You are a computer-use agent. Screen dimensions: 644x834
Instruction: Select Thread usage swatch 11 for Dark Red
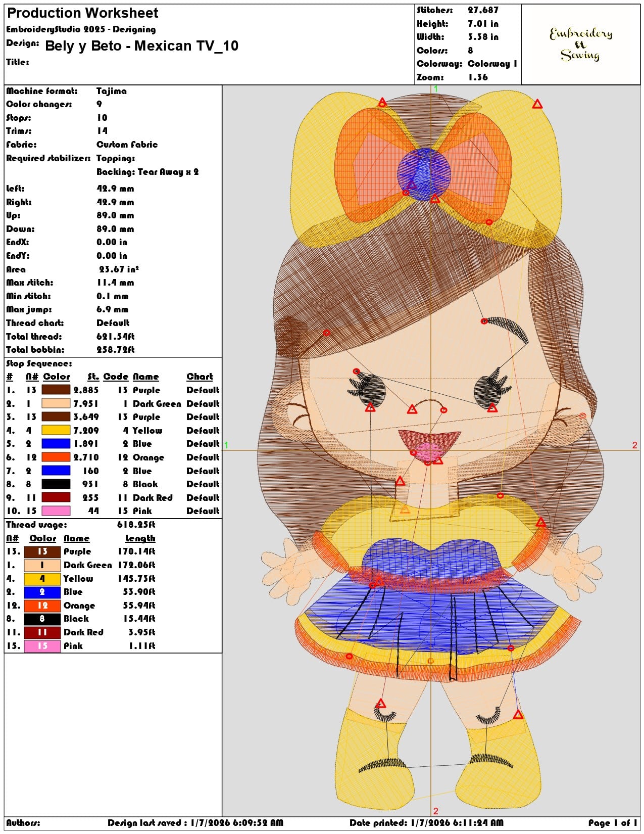(42, 632)
